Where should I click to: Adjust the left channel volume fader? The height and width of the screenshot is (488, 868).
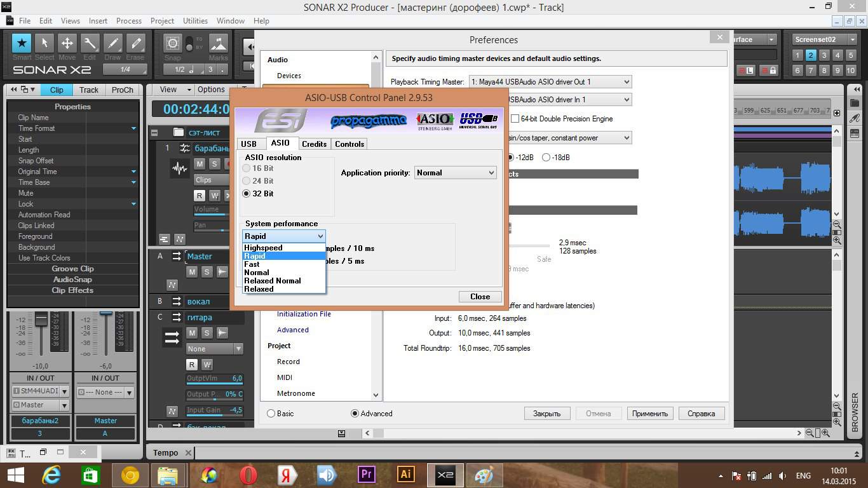pos(41,318)
